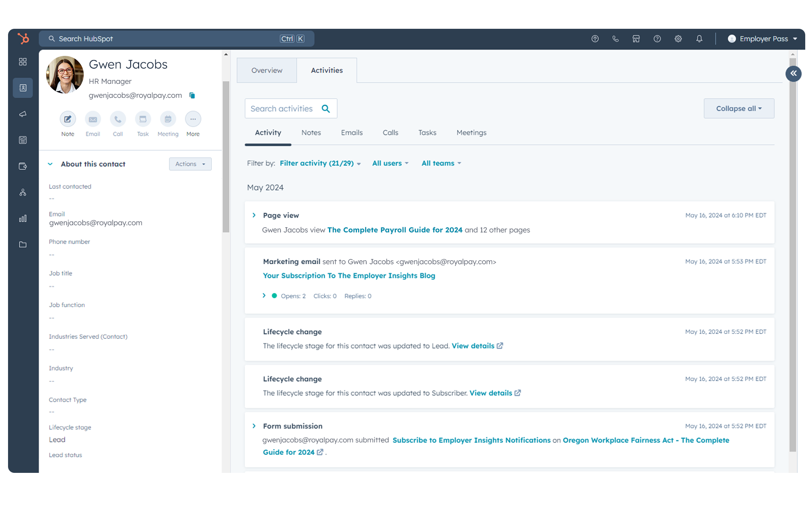Switch to the Tasks sub-tab
812x508 pixels.
427,133
